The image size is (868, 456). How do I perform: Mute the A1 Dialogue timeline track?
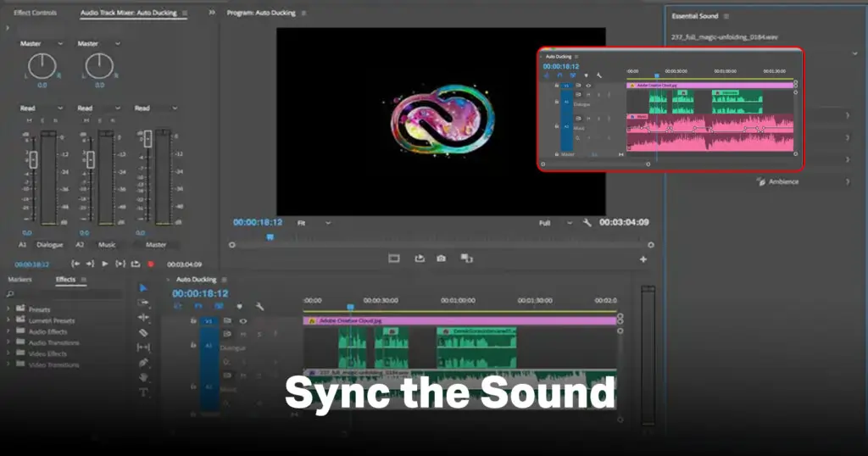point(242,335)
